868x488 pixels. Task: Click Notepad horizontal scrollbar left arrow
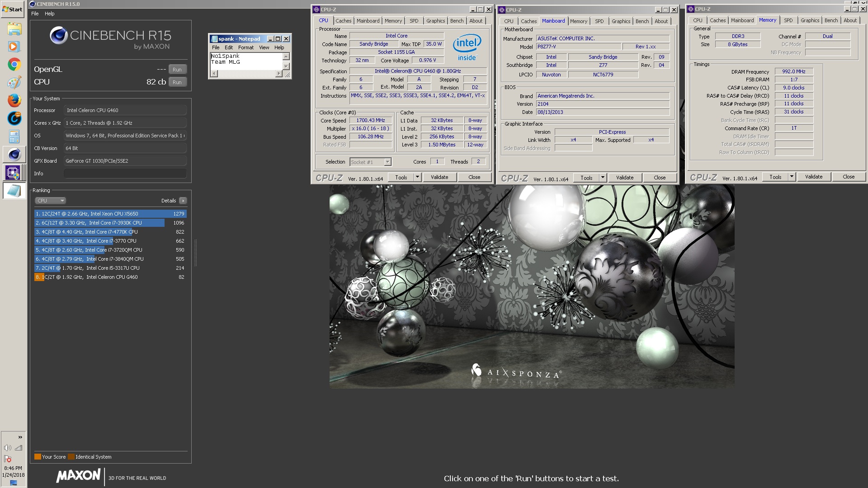coord(214,73)
